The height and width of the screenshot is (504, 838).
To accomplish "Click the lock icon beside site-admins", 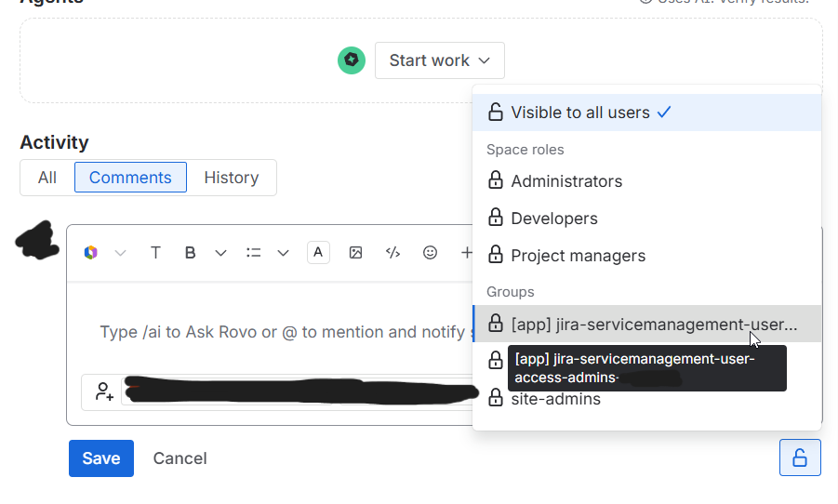I will (496, 398).
